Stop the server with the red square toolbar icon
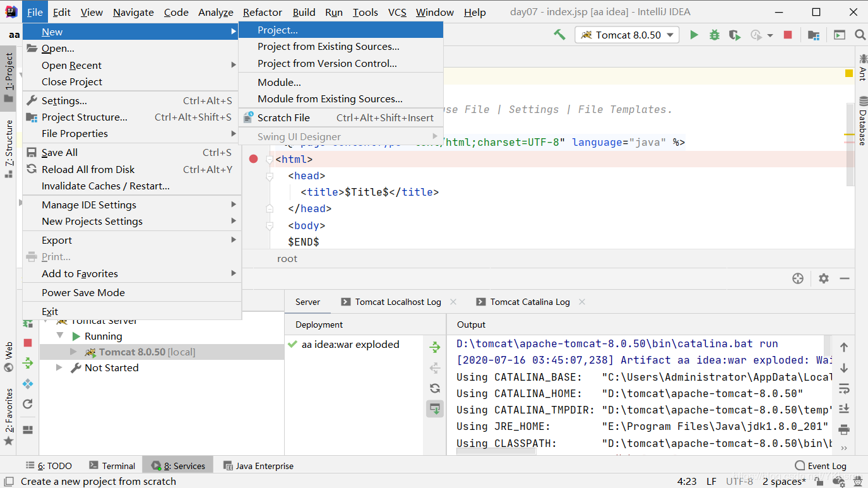Screen dimensions: 868x488 tap(788, 35)
